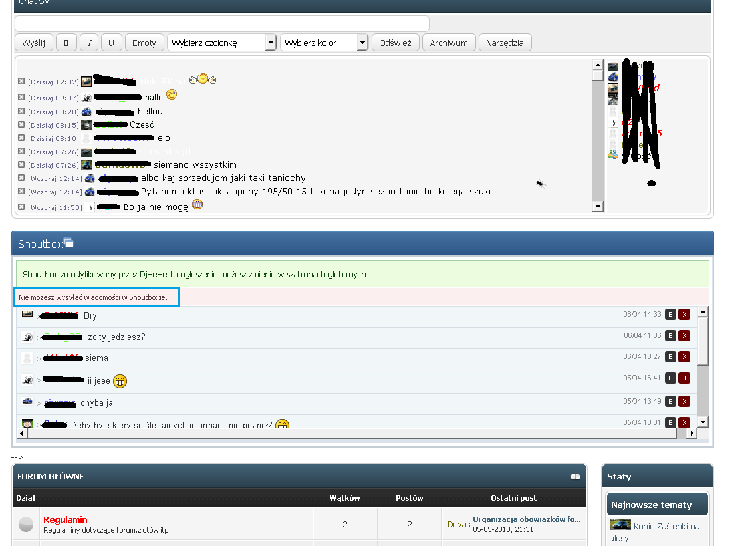Click the grinning emoji after 'ii jeee'

click(120, 382)
